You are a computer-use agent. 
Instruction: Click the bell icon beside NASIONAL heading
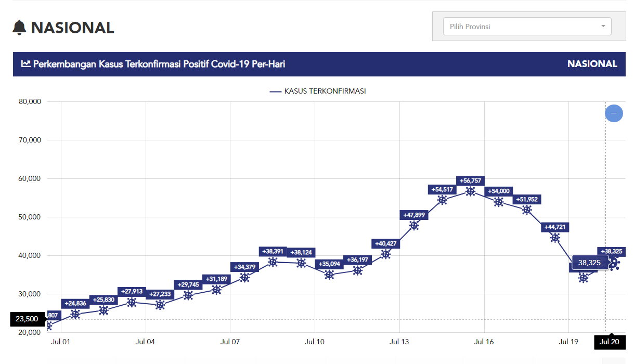click(x=19, y=28)
